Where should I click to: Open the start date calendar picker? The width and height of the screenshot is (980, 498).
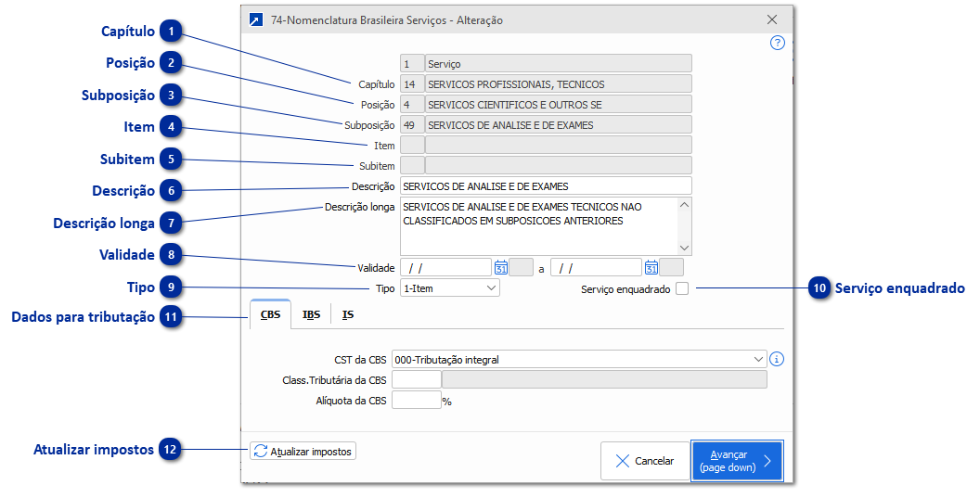(501, 268)
